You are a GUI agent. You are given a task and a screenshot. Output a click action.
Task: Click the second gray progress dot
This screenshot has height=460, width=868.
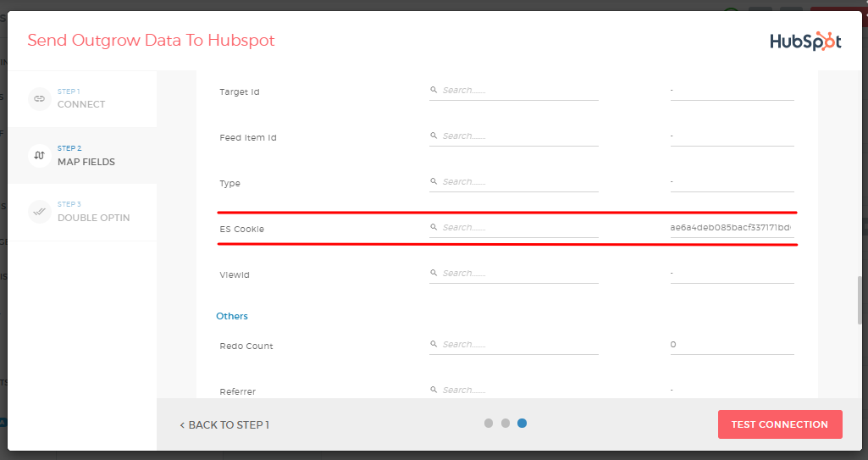[x=506, y=424]
